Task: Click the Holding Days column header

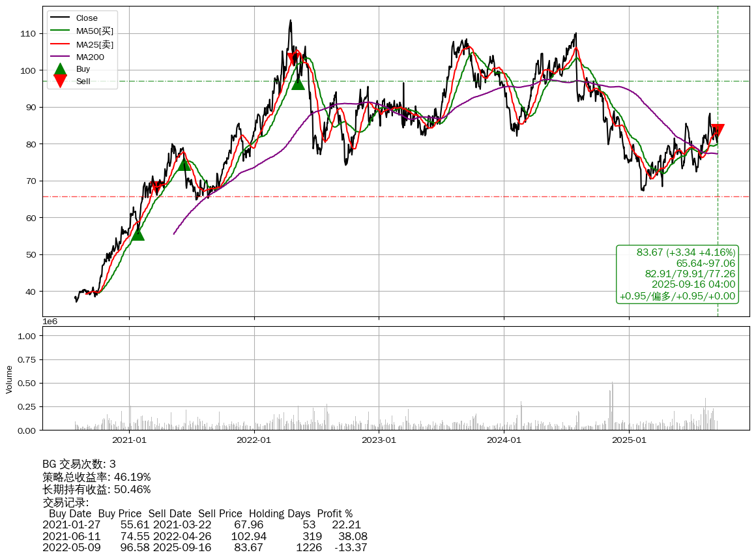Action: click(x=280, y=513)
